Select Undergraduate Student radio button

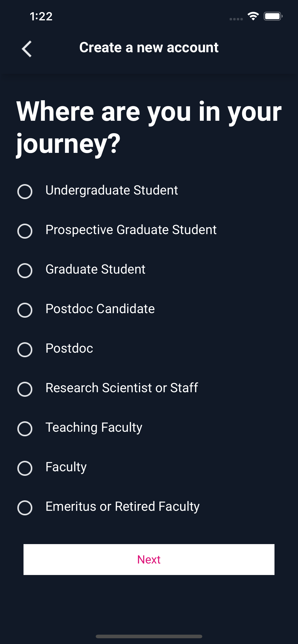tap(25, 191)
